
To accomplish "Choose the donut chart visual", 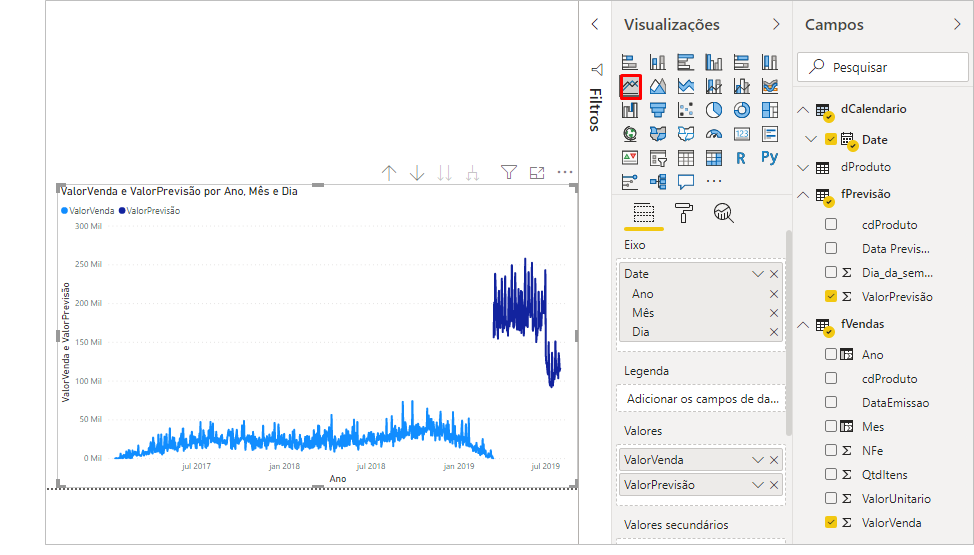I will (x=742, y=110).
